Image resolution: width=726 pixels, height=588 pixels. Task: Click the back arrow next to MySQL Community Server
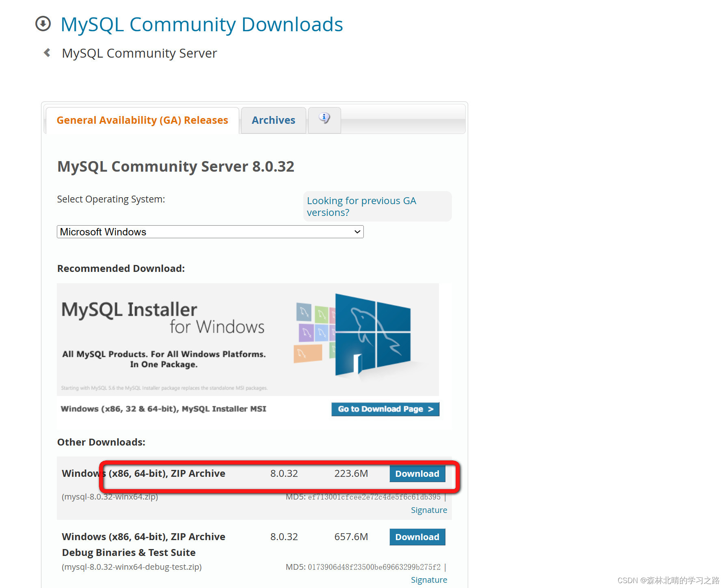click(47, 53)
